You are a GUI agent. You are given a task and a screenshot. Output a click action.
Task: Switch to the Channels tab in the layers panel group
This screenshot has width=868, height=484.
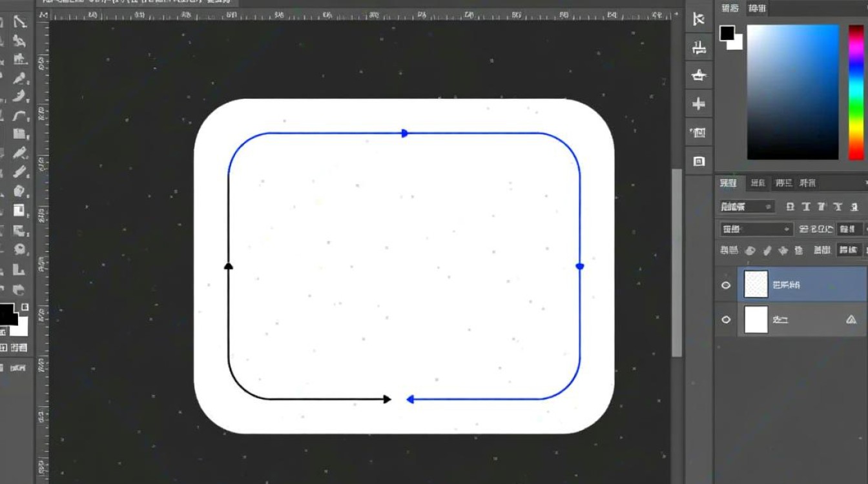[x=757, y=183]
